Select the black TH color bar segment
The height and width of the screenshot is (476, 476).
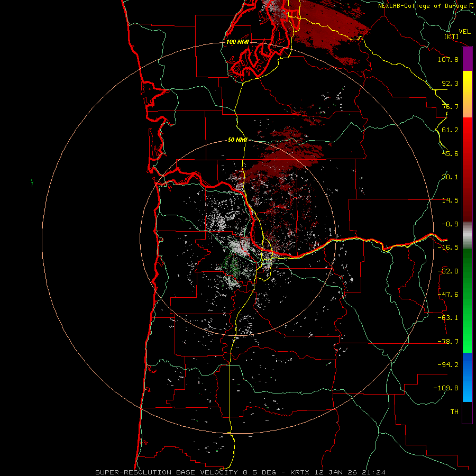click(x=467, y=412)
